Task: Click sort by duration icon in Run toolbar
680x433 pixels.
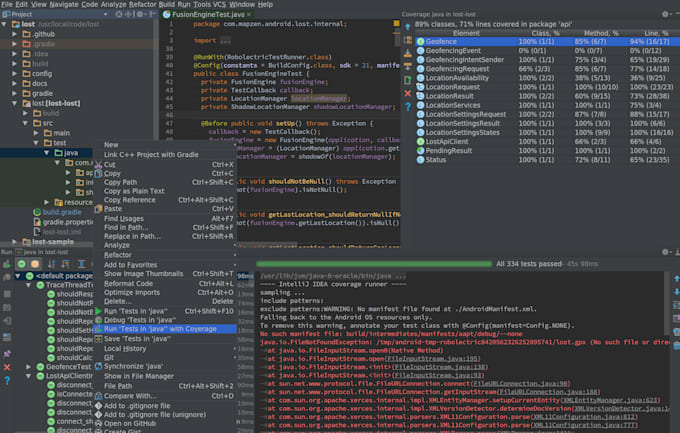Action: pos(65,264)
